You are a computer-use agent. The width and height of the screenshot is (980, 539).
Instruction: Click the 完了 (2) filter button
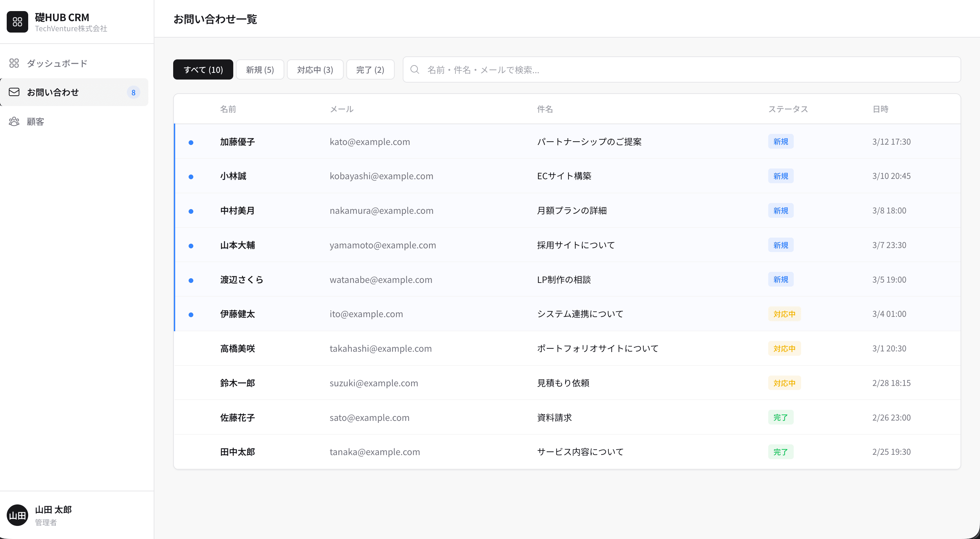370,69
